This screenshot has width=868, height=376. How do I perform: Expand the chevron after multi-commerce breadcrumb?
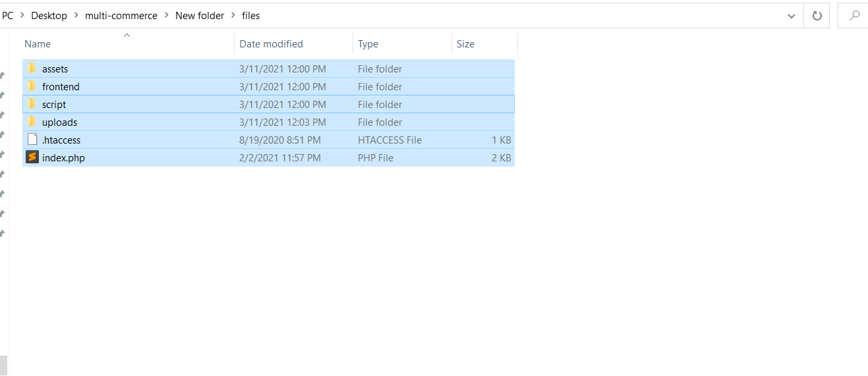coord(167,16)
